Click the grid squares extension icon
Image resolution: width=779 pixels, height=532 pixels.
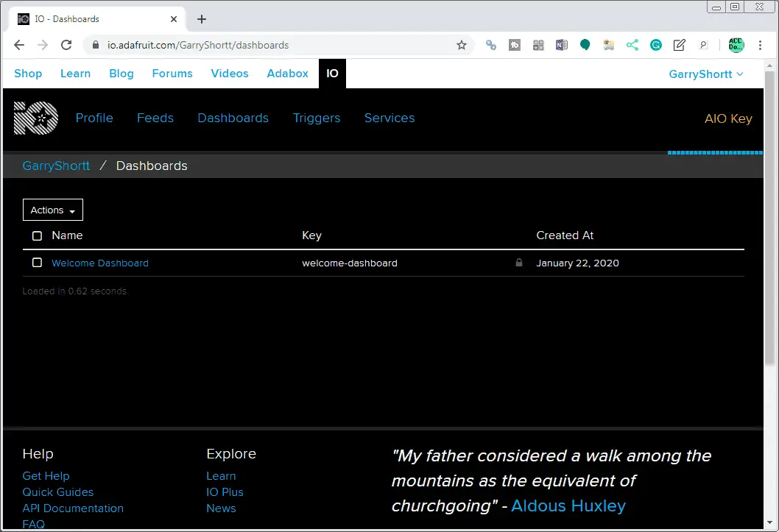click(x=538, y=45)
